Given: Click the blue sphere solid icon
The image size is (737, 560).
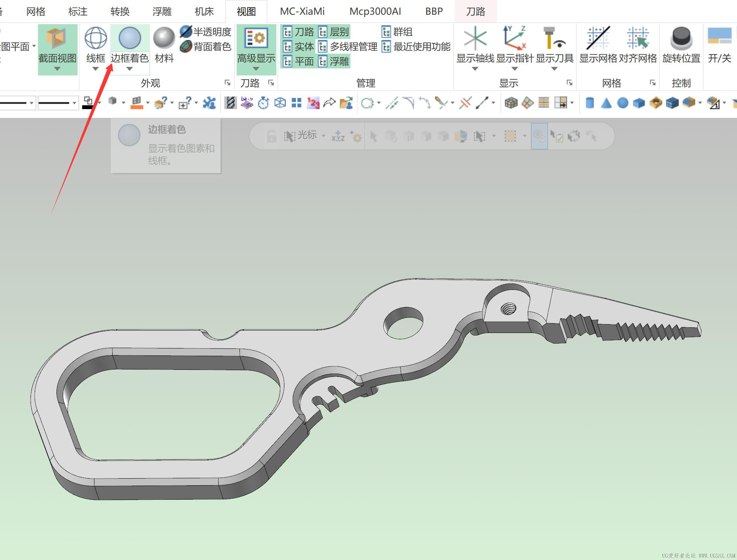Looking at the screenshot, I should coord(623,103).
